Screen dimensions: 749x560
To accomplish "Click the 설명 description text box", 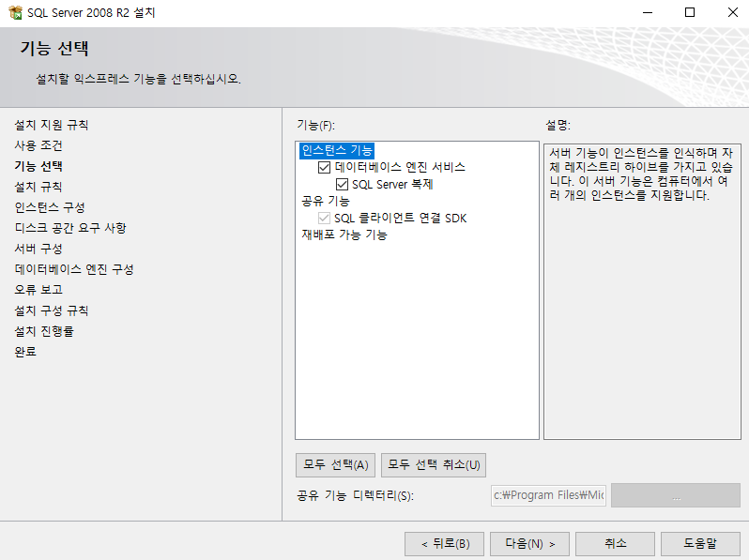I will pos(643,292).
